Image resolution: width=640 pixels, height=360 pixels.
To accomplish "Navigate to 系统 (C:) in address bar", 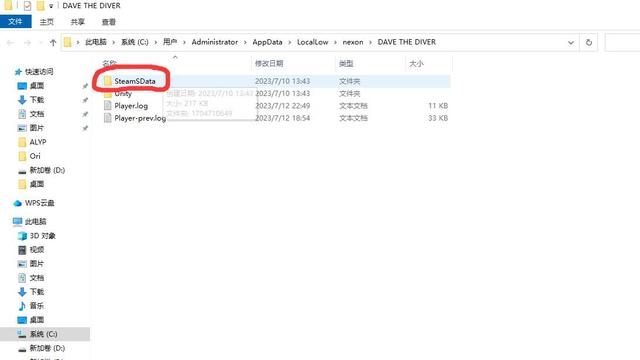I will (x=135, y=42).
